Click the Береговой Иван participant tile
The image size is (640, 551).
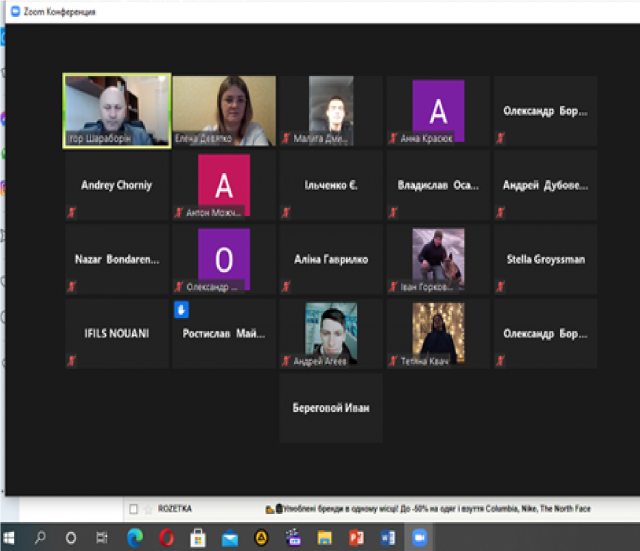331,408
